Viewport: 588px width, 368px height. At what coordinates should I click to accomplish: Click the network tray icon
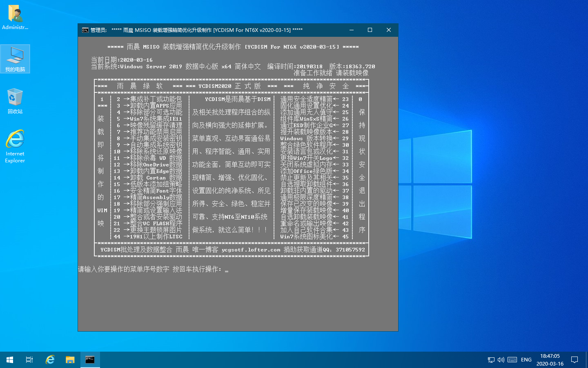(x=491, y=360)
